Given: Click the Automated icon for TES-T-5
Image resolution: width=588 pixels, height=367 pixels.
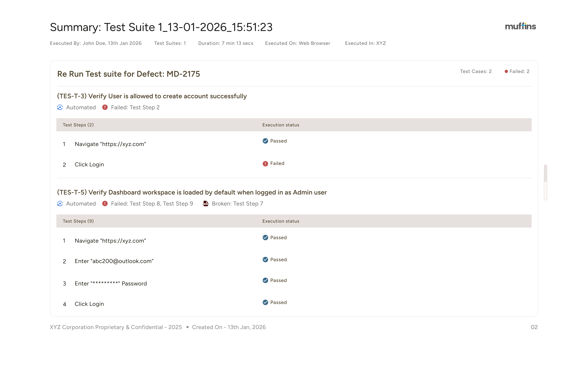Looking at the screenshot, I should (x=60, y=204).
